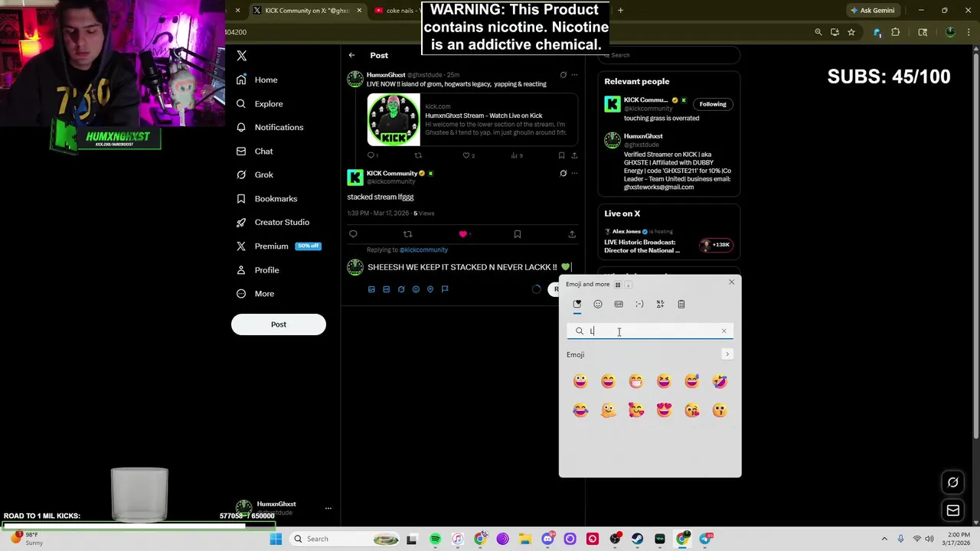
Task: Show hidden icons in the system tray
Action: pos(884,539)
